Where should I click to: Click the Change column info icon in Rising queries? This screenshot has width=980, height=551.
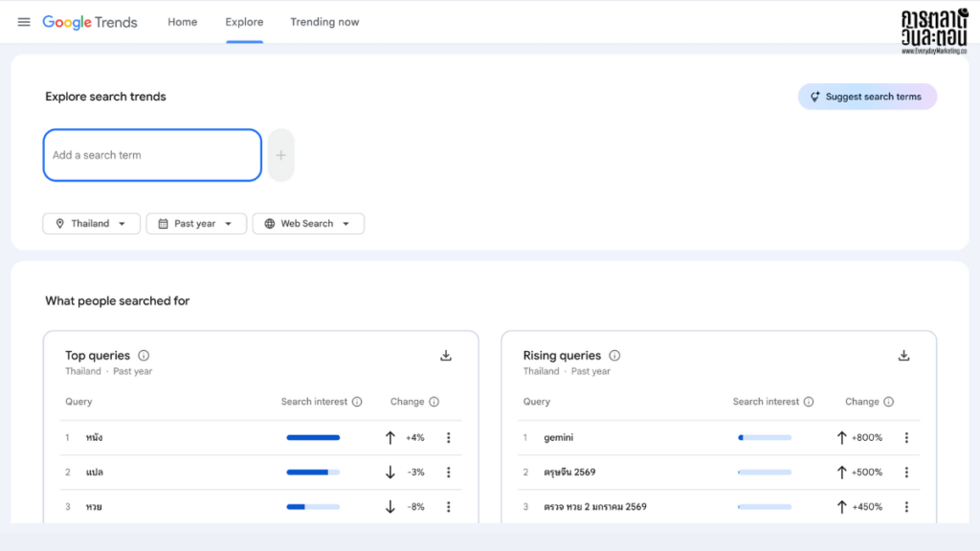click(888, 402)
